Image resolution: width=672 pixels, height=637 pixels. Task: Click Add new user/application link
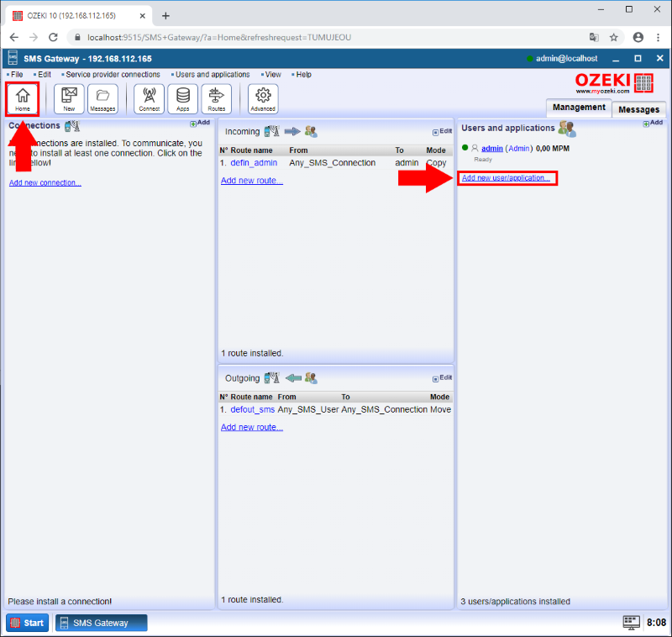(507, 178)
